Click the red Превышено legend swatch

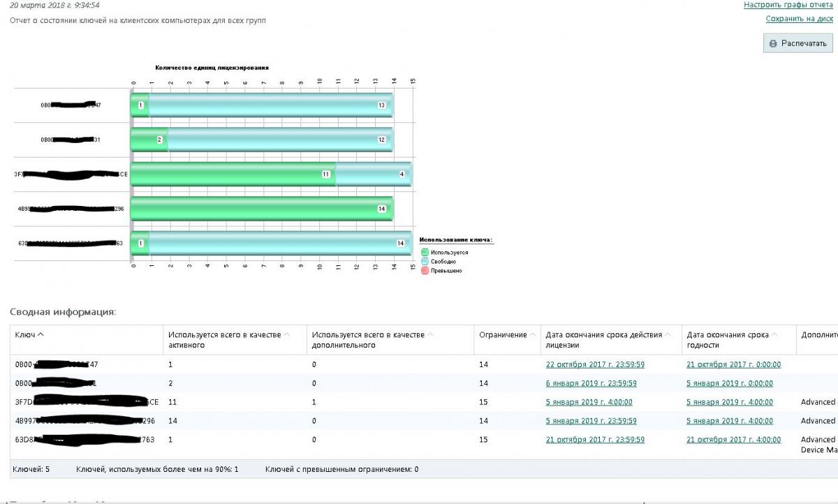425,270
